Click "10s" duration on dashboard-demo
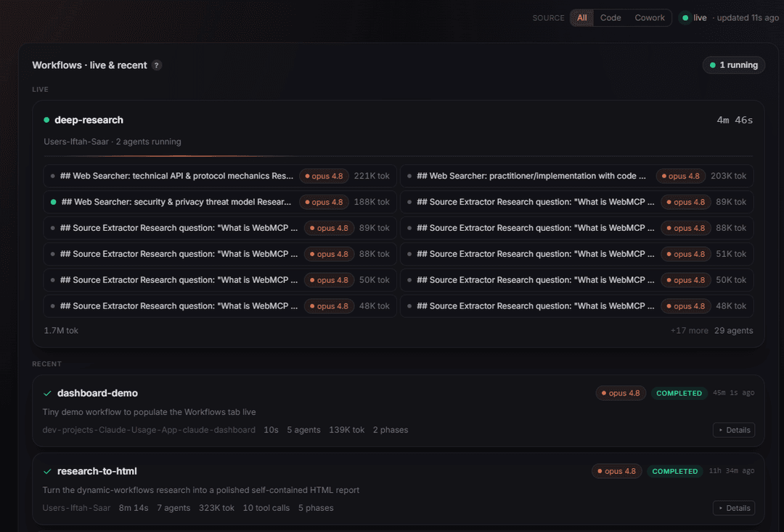784x532 pixels. click(x=271, y=430)
